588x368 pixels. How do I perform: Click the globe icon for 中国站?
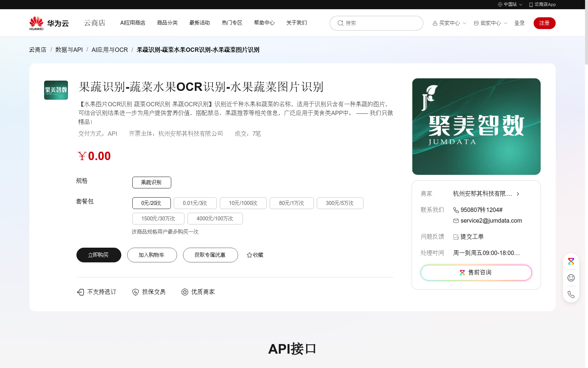click(x=500, y=4)
